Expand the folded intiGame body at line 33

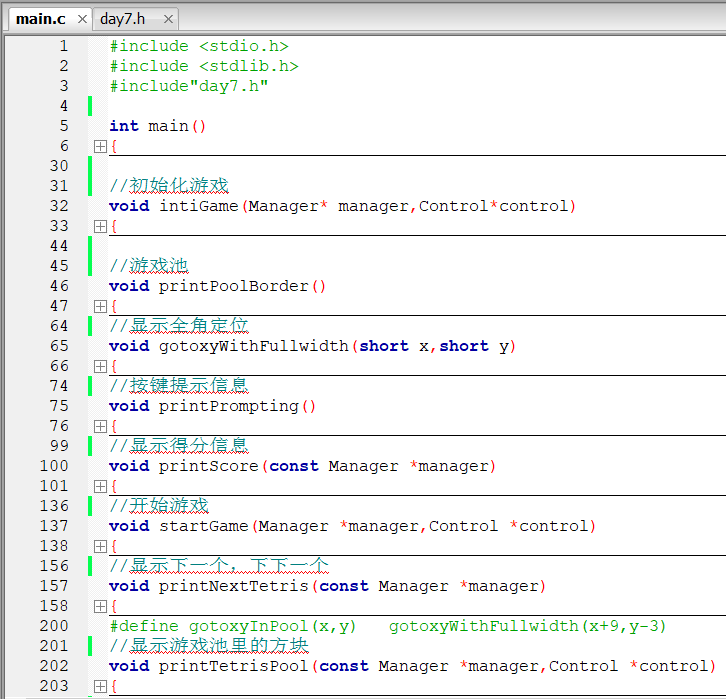pyautogui.click(x=100, y=226)
